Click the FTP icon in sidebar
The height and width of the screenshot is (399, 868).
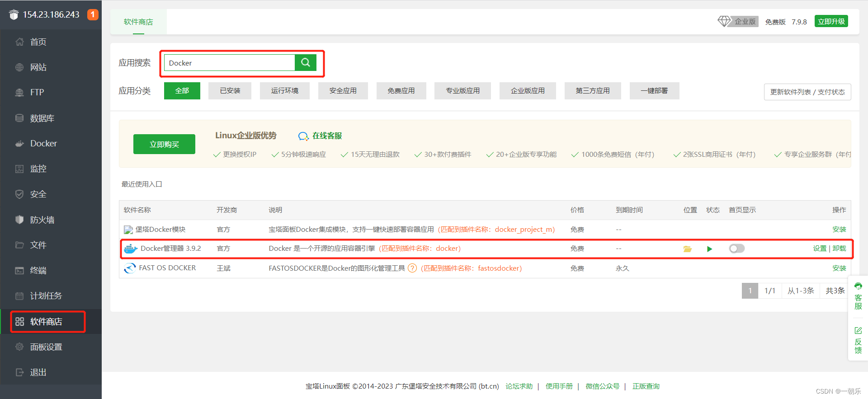click(19, 93)
